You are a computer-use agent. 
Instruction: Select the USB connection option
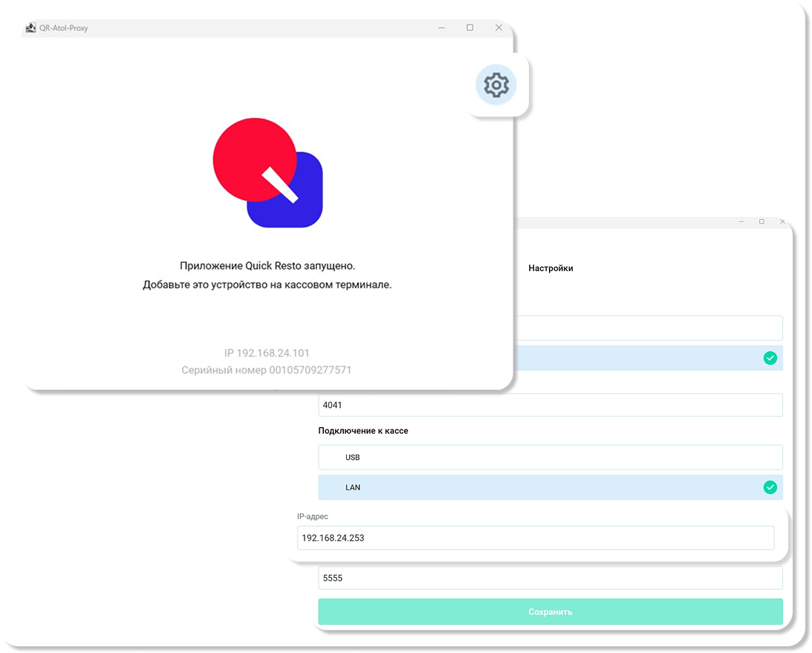550,458
